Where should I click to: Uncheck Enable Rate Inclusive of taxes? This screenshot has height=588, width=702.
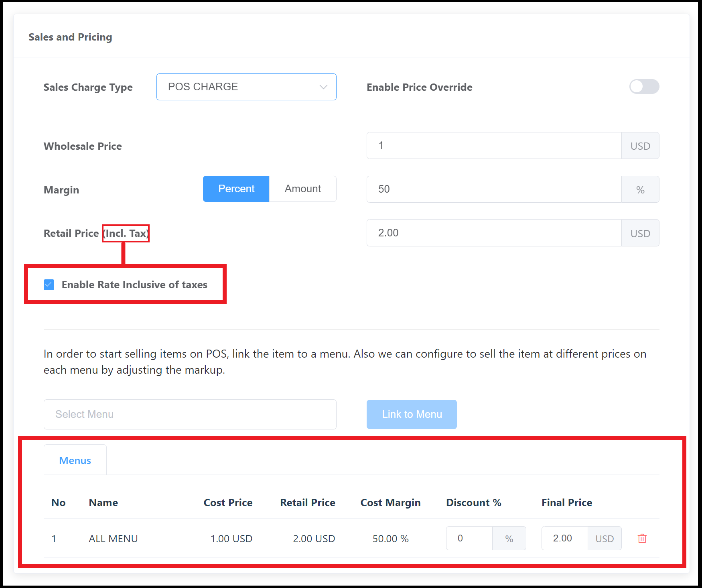click(x=49, y=285)
